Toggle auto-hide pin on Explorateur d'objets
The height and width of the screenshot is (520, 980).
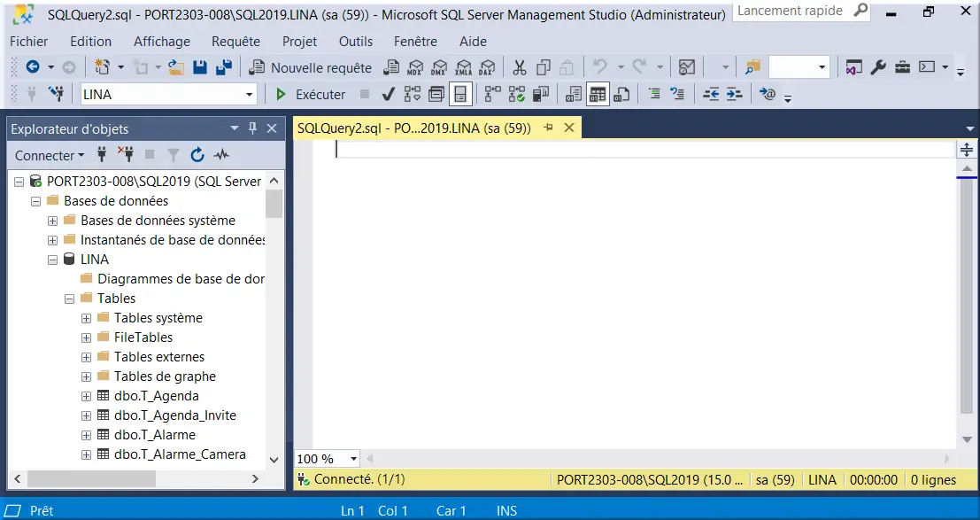(252, 128)
